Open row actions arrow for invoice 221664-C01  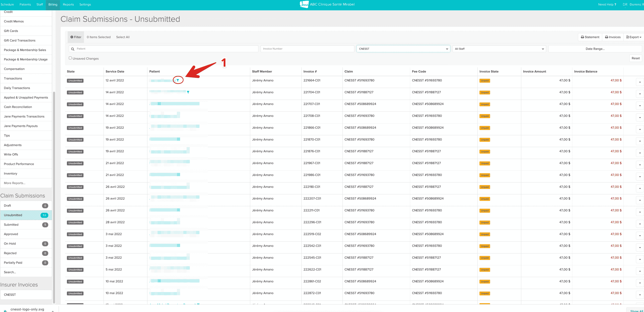(640, 82)
